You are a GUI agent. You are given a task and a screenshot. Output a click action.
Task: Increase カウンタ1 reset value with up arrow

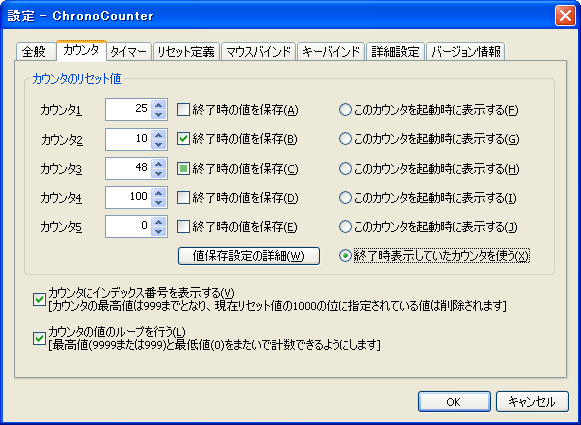coord(159,104)
